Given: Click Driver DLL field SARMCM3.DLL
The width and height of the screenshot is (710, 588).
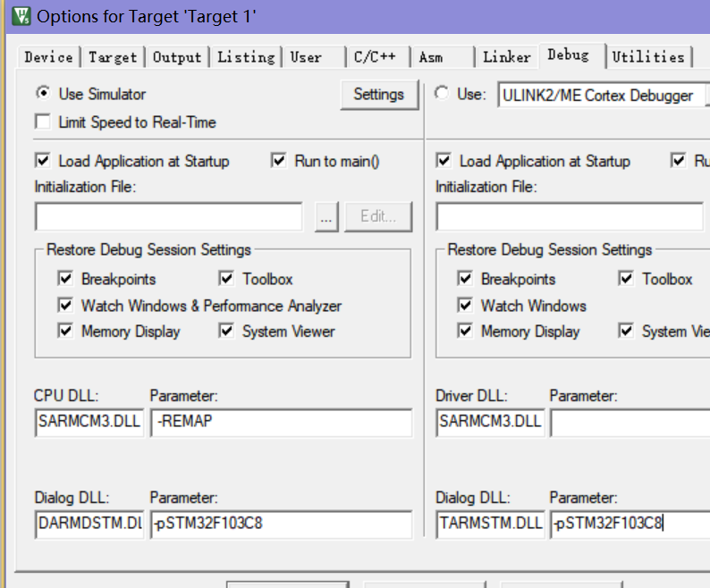Looking at the screenshot, I should coord(490,422).
